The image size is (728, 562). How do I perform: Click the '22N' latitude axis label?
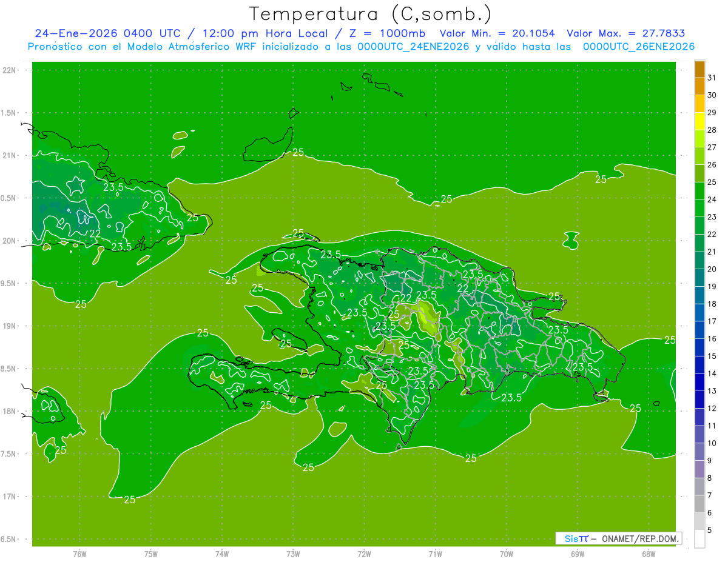coord(10,70)
